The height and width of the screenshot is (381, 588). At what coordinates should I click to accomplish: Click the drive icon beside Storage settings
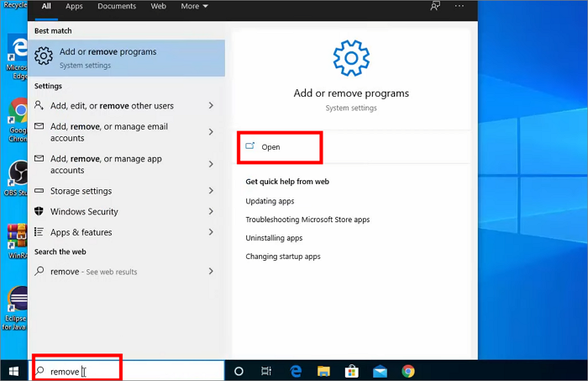tap(39, 191)
